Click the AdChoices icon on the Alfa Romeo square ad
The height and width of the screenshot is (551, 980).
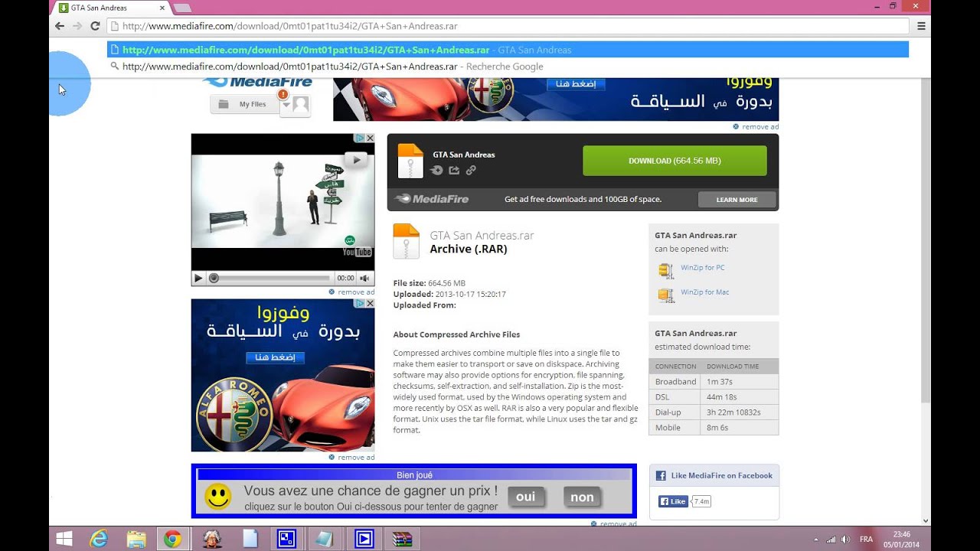tap(359, 303)
